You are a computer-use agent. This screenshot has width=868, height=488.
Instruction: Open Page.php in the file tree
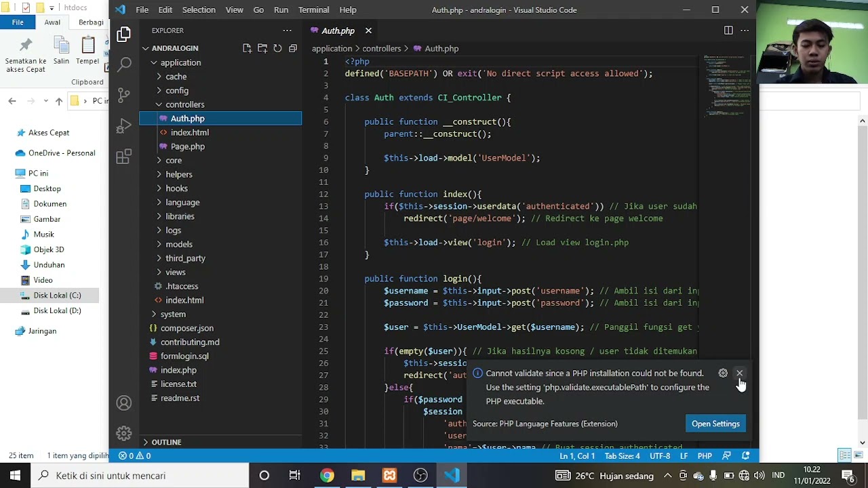point(187,146)
